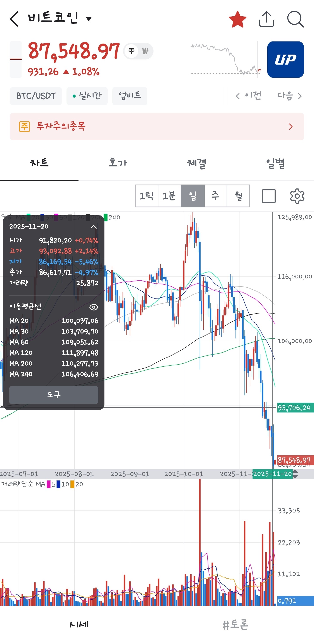Image resolution: width=314 pixels, height=644 pixels.
Task: Tap the large 87,548.97 price header
Action: click(74, 51)
